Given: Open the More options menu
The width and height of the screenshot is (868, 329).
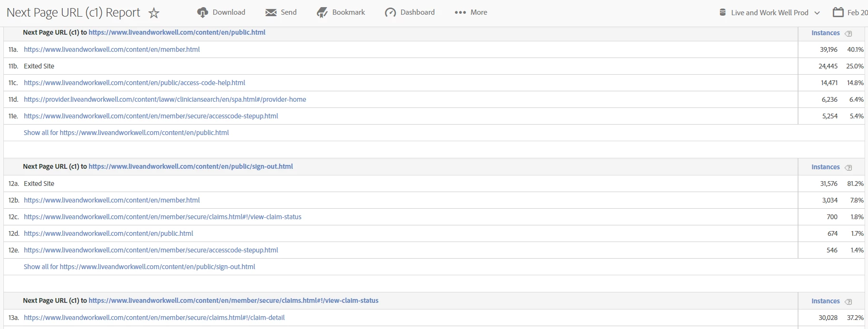Looking at the screenshot, I should click(471, 12).
